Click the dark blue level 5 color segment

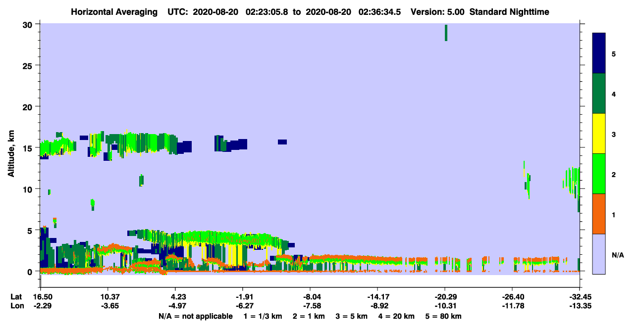click(599, 53)
